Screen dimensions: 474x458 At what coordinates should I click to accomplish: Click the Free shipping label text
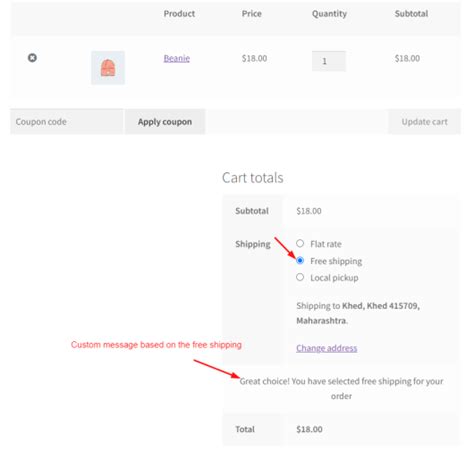(336, 261)
